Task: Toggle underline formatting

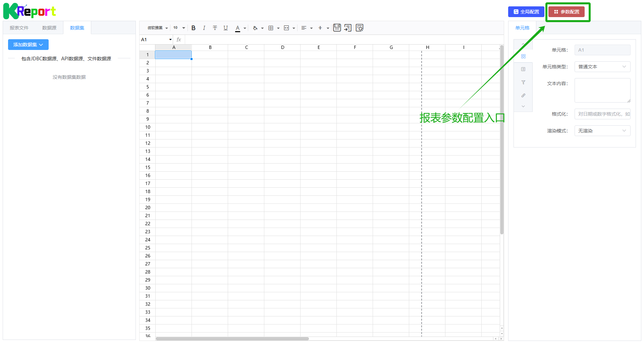Action: tap(226, 28)
